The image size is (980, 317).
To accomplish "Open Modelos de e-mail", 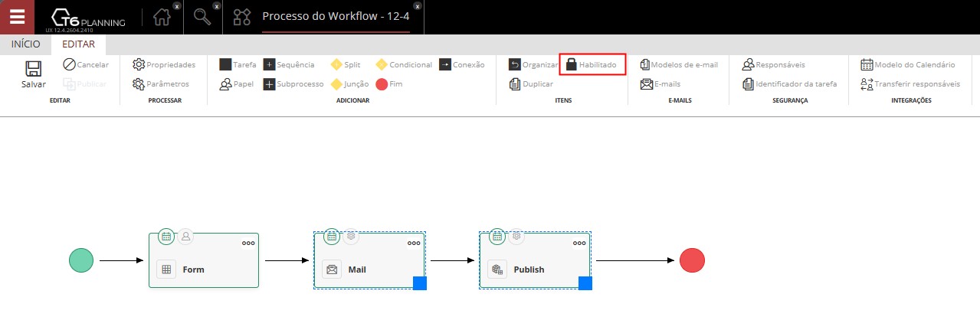I will coord(679,65).
